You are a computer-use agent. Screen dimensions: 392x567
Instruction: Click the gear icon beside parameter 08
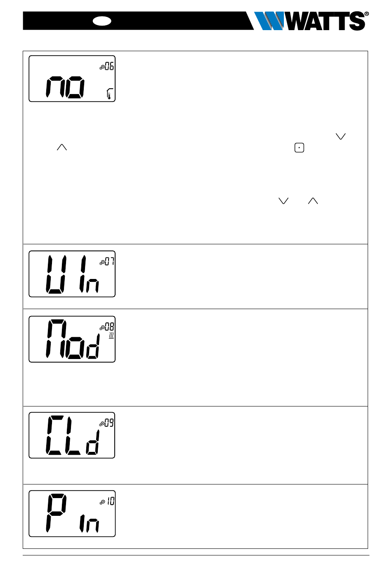(102, 328)
